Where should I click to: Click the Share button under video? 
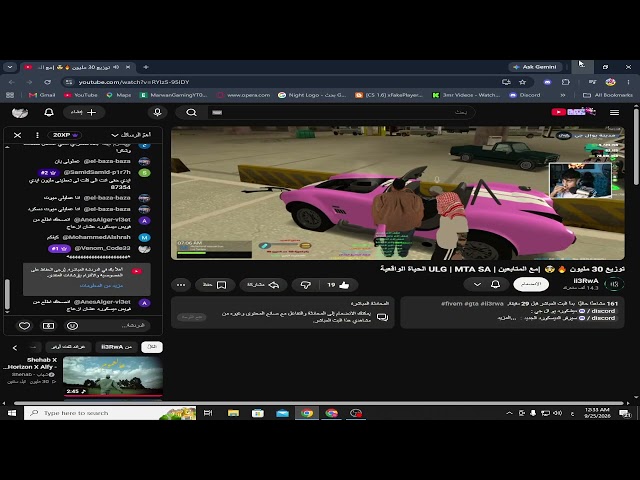pyautogui.click(x=263, y=285)
